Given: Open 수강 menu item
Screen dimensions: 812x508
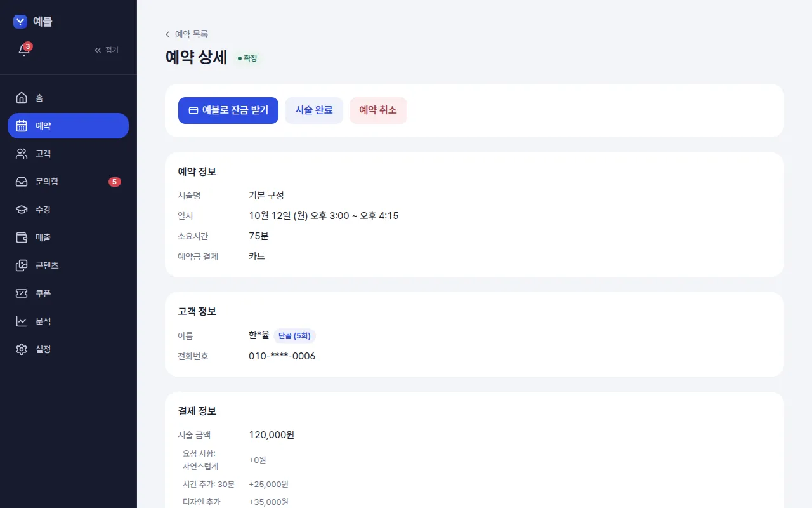Looking at the screenshot, I should pos(68,210).
